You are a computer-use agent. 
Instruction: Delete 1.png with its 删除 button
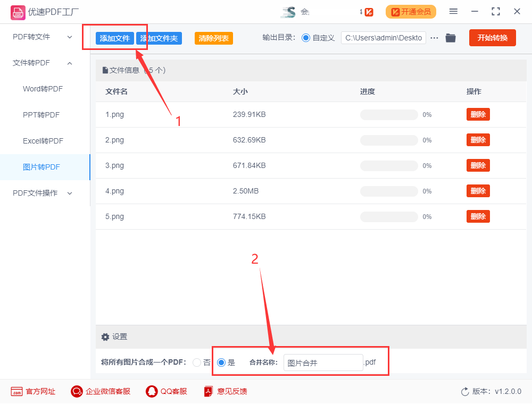[478, 115]
